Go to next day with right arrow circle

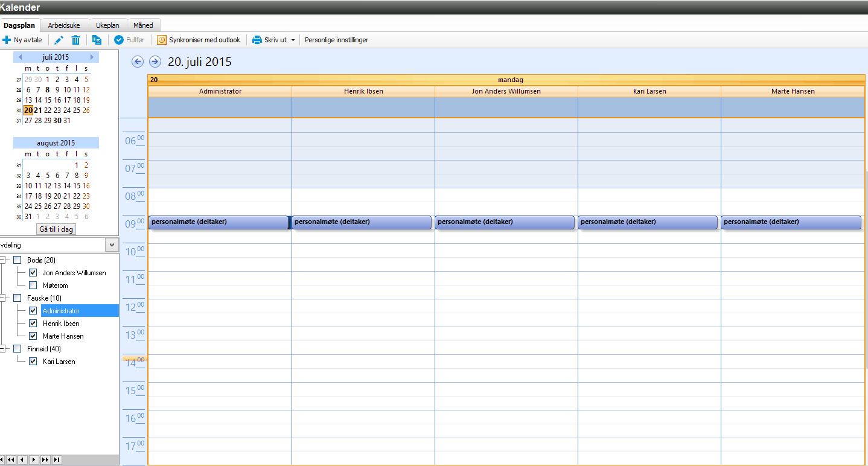(x=155, y=62)
